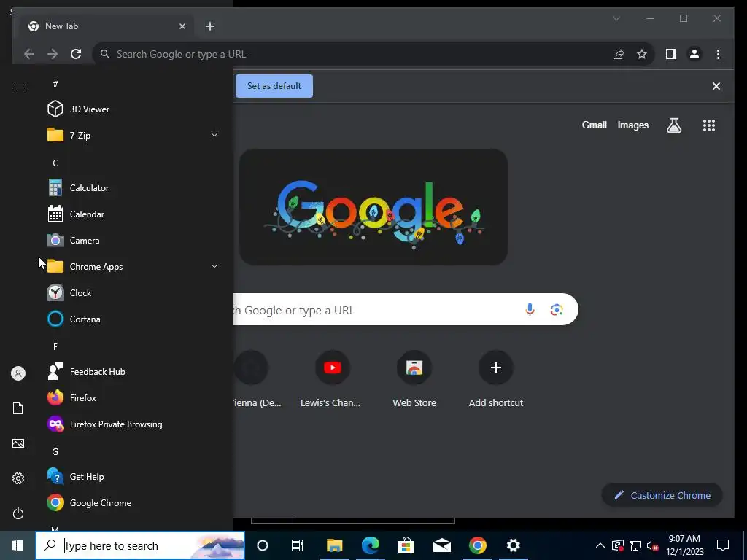Open Gmail link
This screenshot has height=560, width=747.
pos(594,125)
